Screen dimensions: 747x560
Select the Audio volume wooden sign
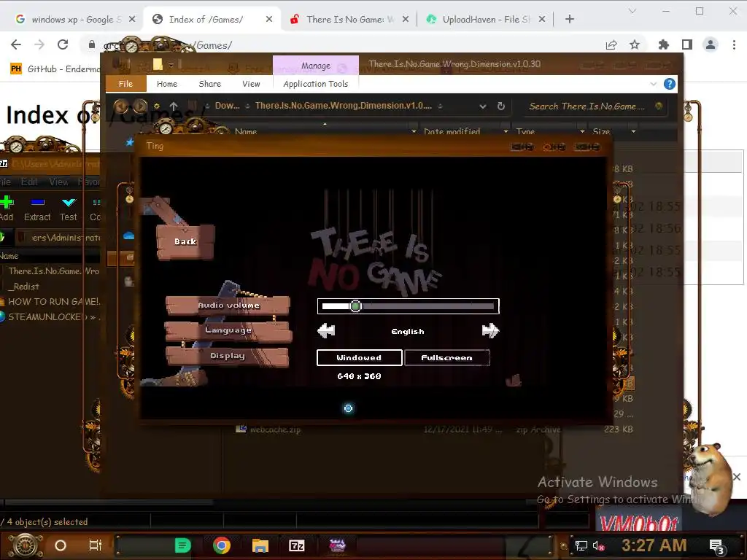228,306
